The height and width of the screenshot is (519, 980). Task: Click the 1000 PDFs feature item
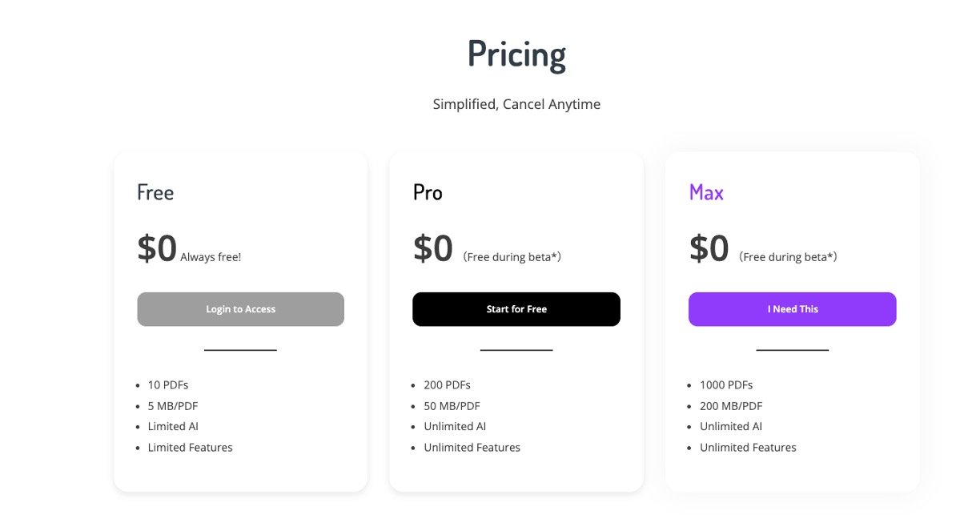(x=726, y=384)
